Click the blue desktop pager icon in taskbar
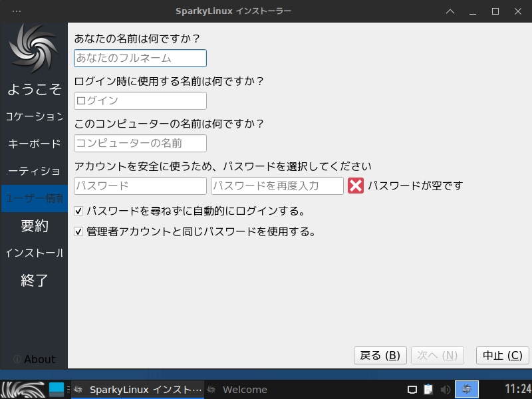 (x=57, y=390)
